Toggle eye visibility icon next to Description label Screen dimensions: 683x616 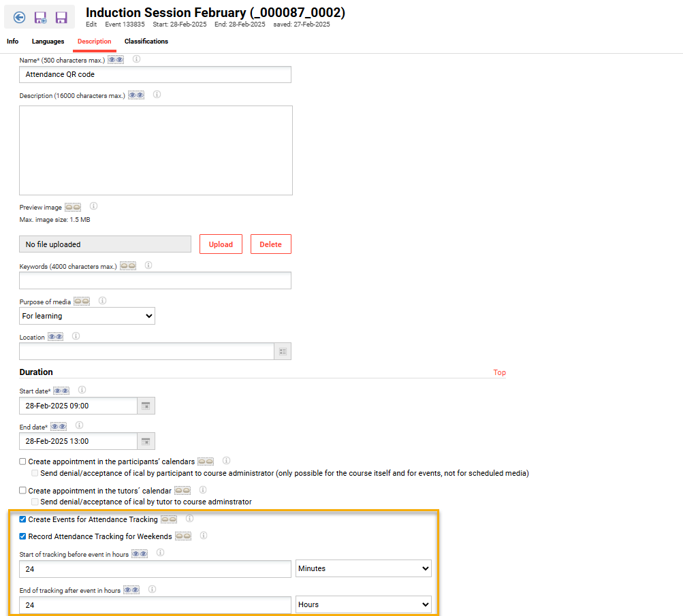(x=136, y=95)
